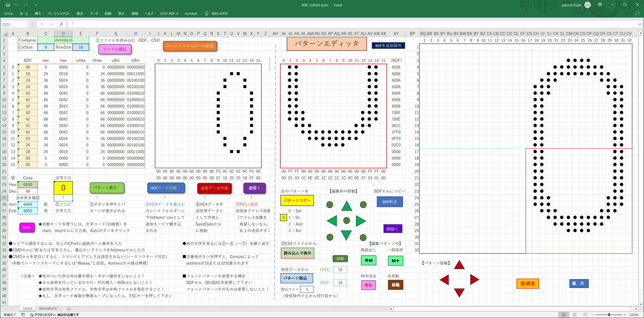Image resolution: width=644 pixels, height=318 pixels.
Task: Click the 送信＋ purple button
Action: (x=254, y=188)
